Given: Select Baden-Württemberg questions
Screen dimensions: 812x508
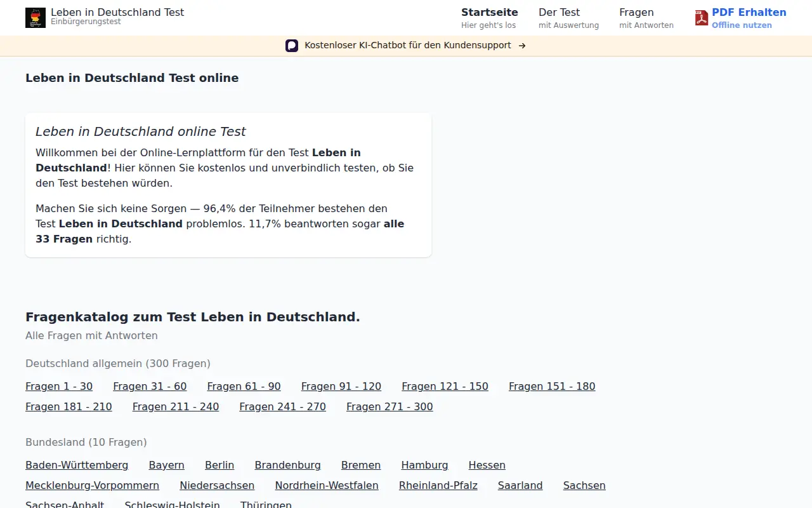Looking at the screenshot, I should click(x=77, y=465).
